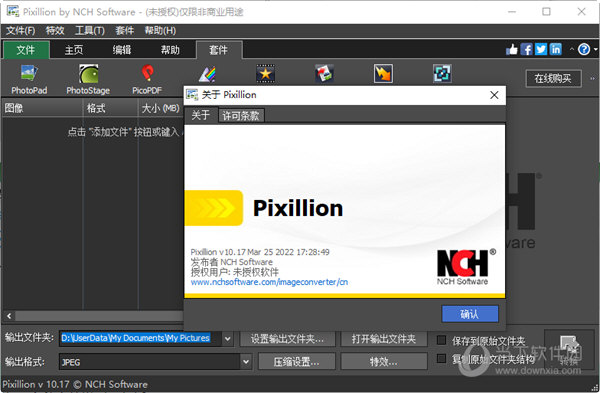The image size is (600, 393).
Task: Sort by 图像 column header
Action: 42,108
